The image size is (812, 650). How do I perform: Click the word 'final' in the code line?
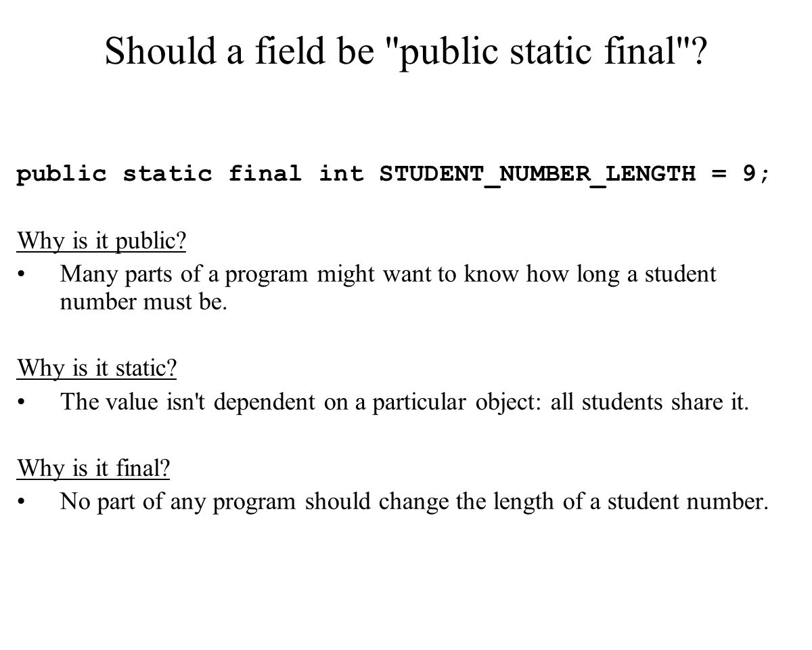coord(265,173)
